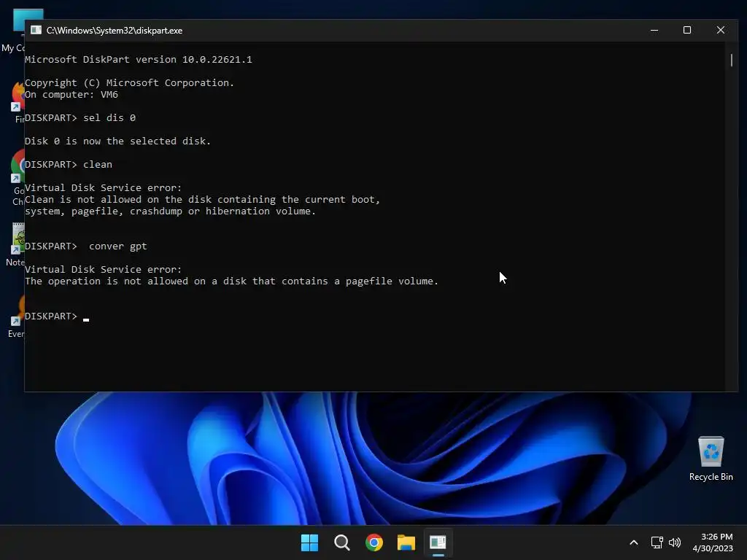Click the diskpart window title icon
747x560 pixels.
pos(36,30)
